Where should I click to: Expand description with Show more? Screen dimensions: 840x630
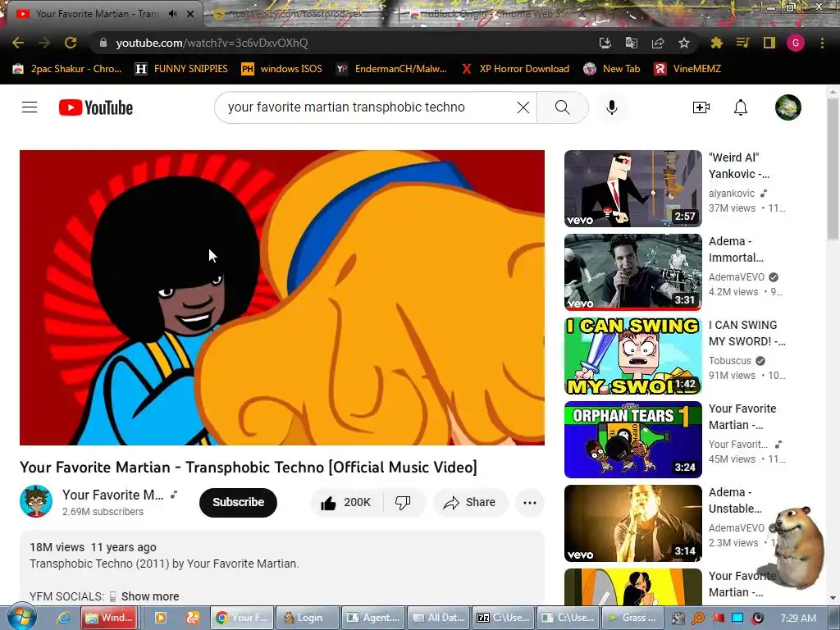pos(150,596)
